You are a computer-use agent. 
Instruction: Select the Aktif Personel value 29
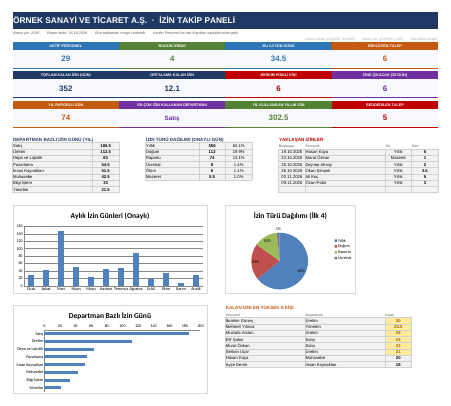[x=66, y=58]
